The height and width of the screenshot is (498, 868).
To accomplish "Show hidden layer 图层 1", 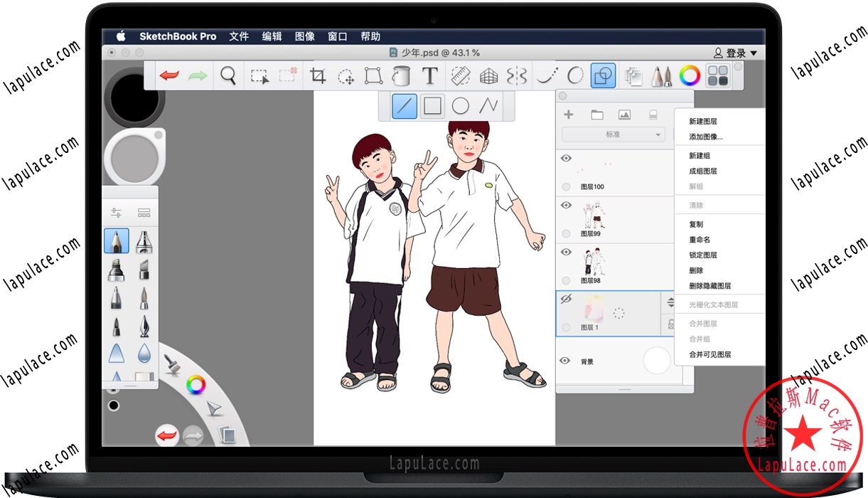I will pos(566,300).
